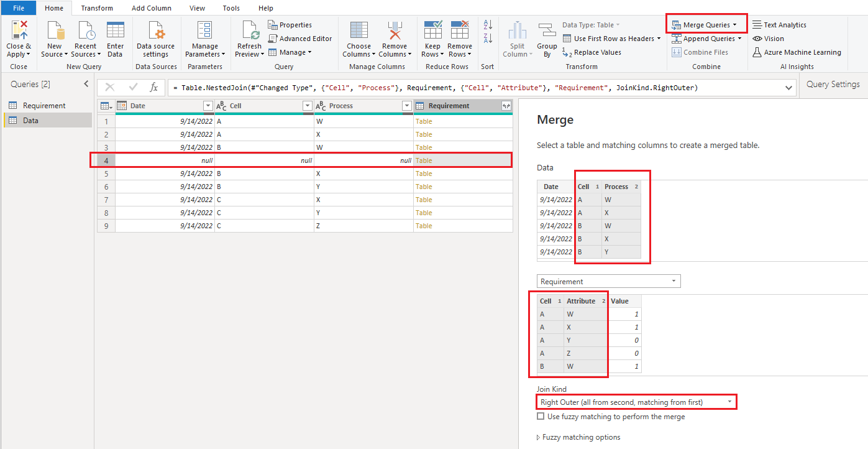Open the New Source icon
This screenshot has width=868, height=449.
pos(55,31)
